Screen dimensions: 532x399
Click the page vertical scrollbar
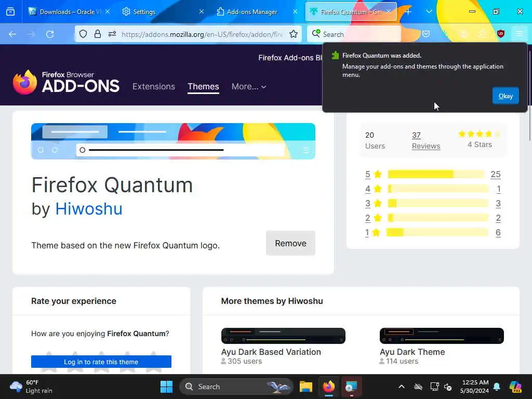click(x=529, y=96)
